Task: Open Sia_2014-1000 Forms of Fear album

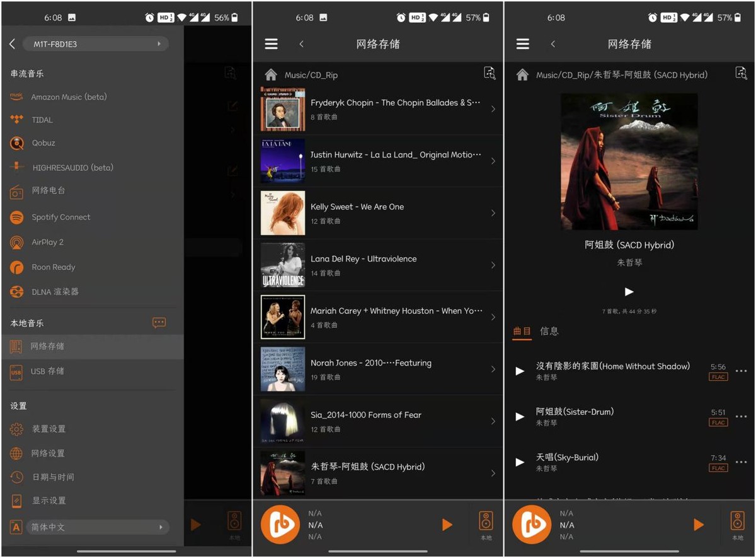Action: (378, 421)
